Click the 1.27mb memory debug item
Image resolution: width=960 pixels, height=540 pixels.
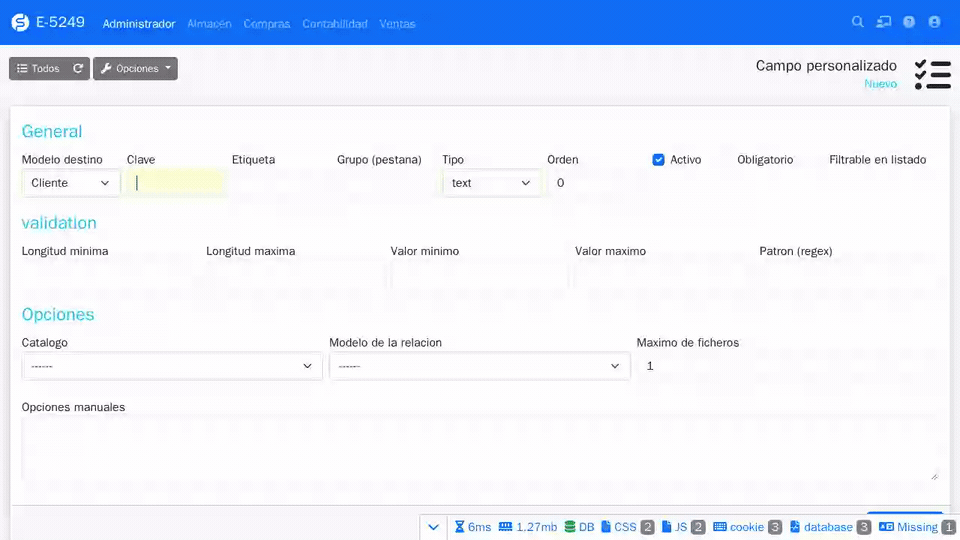(528, 527)
